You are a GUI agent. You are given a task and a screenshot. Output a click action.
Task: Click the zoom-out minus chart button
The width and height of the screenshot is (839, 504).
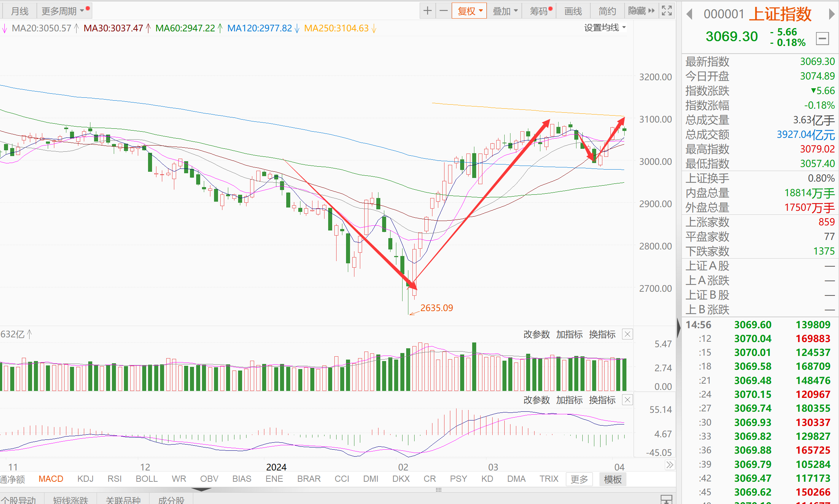443,11
